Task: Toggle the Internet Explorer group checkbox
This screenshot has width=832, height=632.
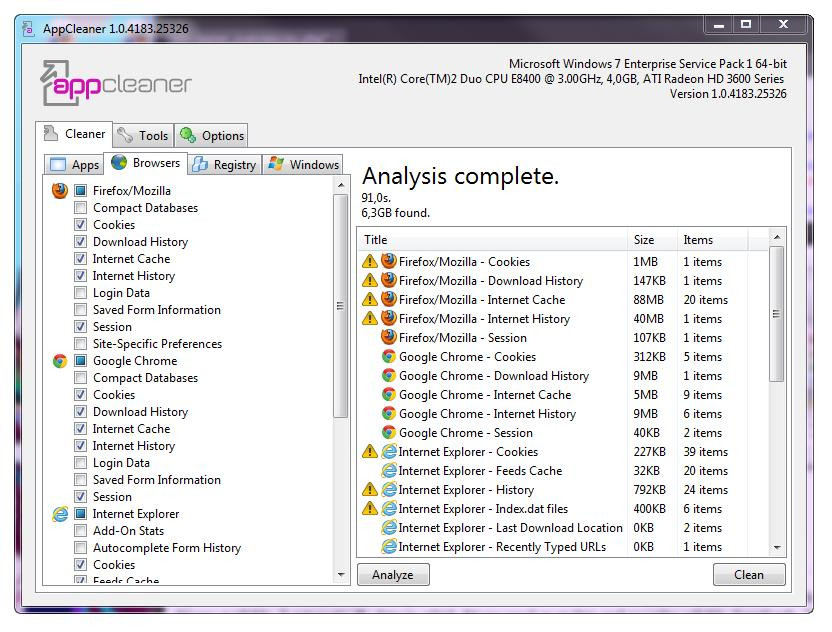Action: (x=81, y=514)
